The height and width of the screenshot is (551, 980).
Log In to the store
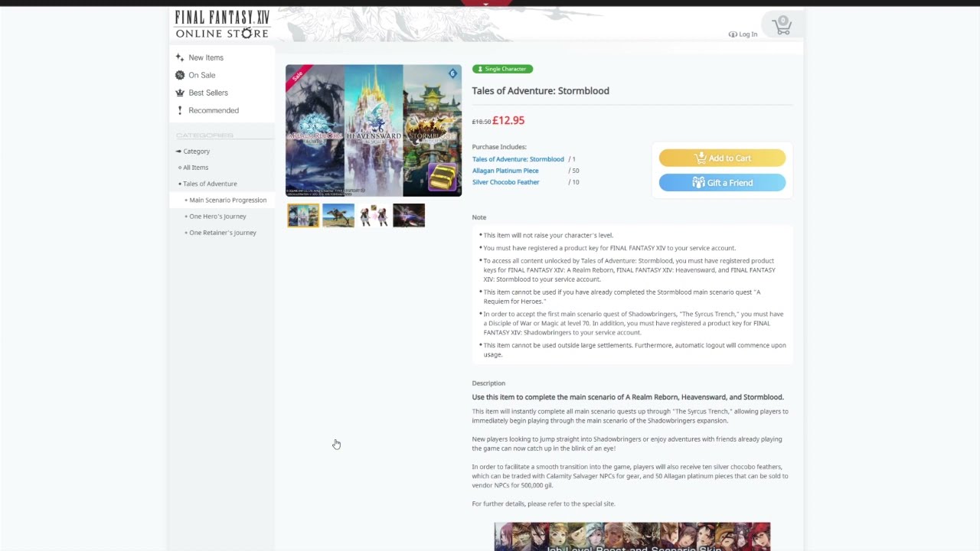[x=748, y=34]
